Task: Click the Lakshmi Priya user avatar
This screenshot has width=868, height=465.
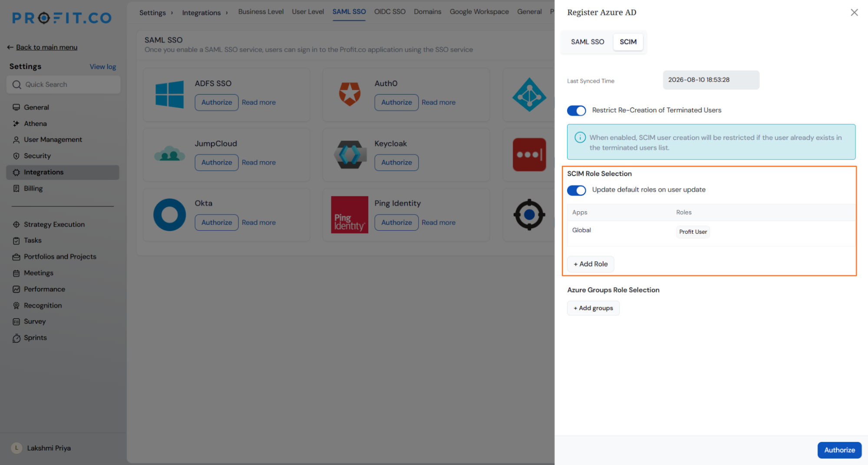Action: (17, 448)
